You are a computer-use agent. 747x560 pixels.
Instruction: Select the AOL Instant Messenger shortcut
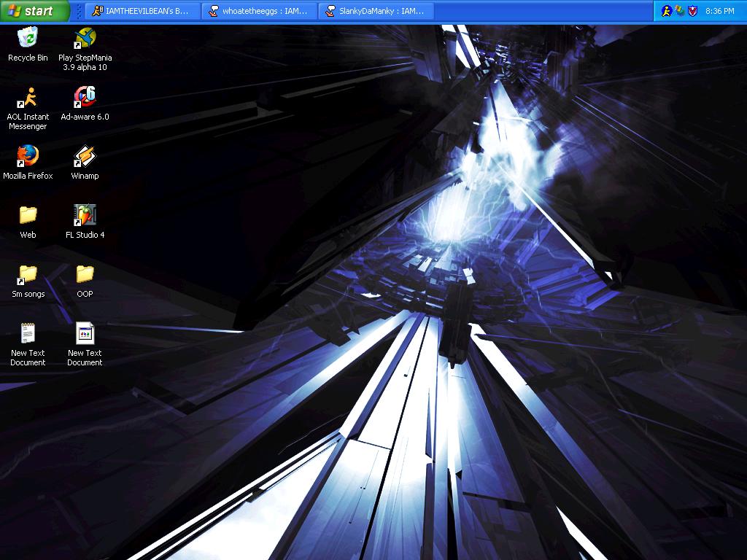pyautogui.click(x=28, y=109)
